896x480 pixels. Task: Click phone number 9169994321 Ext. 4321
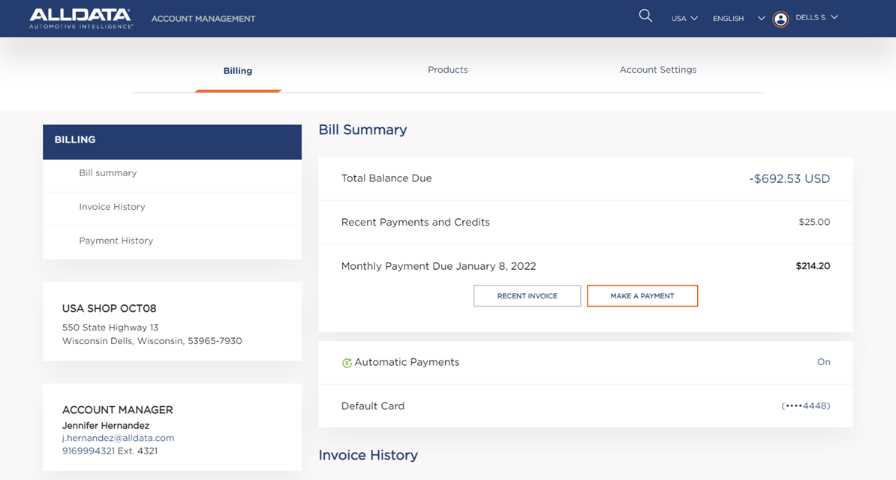110,451
